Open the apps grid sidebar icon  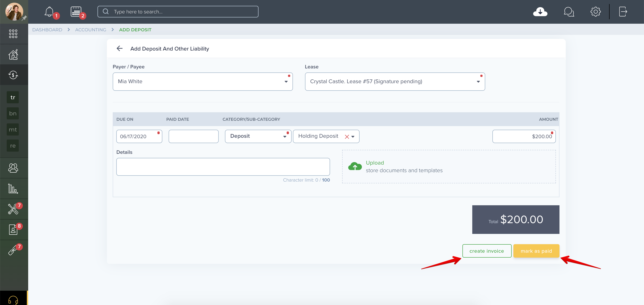13,34
